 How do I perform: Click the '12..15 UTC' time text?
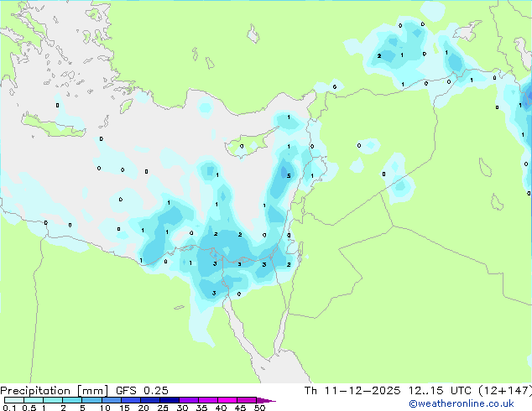[x=440, y=391]
